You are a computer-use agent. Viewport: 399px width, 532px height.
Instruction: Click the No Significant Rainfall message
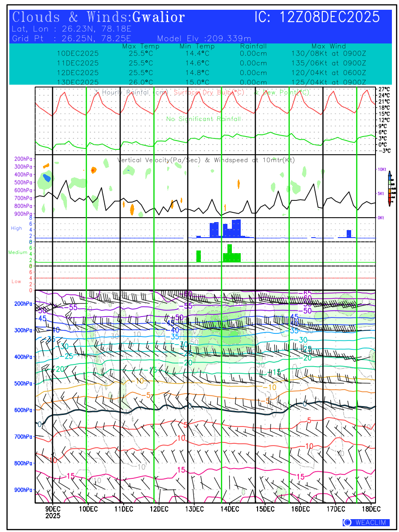click(x=203, y=119)
